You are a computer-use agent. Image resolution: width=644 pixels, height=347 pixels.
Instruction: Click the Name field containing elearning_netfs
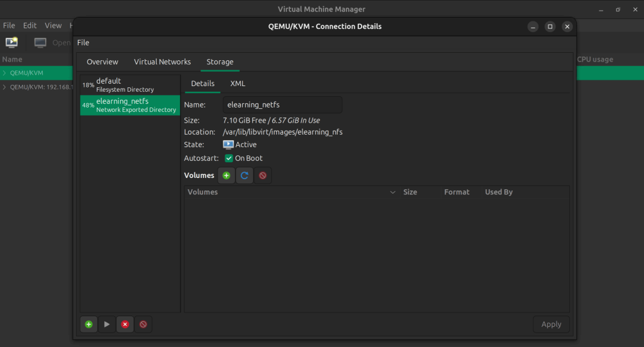point(282,105)
